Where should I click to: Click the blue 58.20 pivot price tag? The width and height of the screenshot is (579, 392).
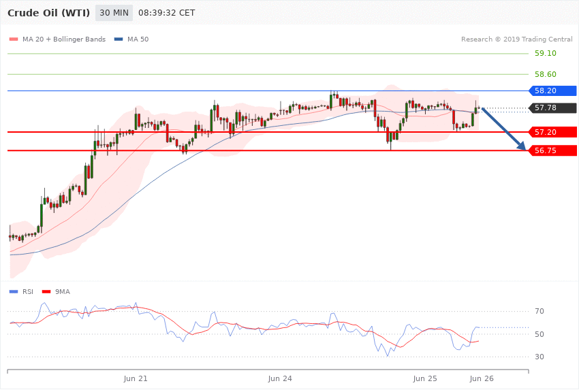click(553, 91)
